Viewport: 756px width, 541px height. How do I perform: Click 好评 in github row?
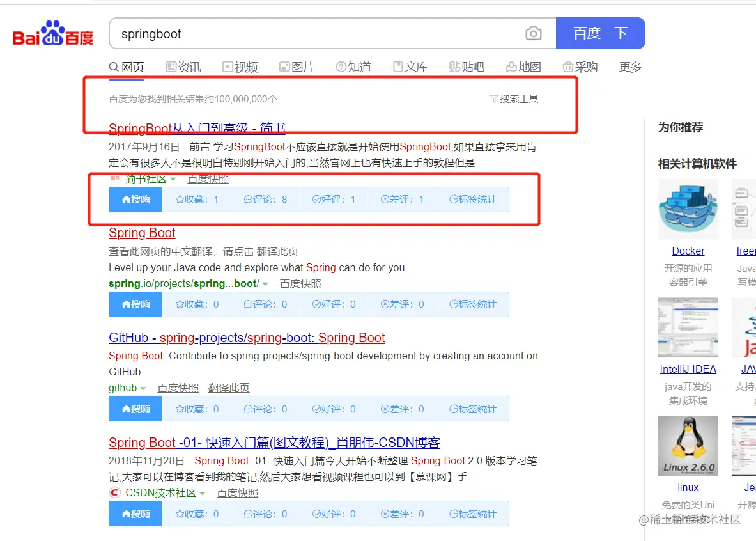(334, 409)
